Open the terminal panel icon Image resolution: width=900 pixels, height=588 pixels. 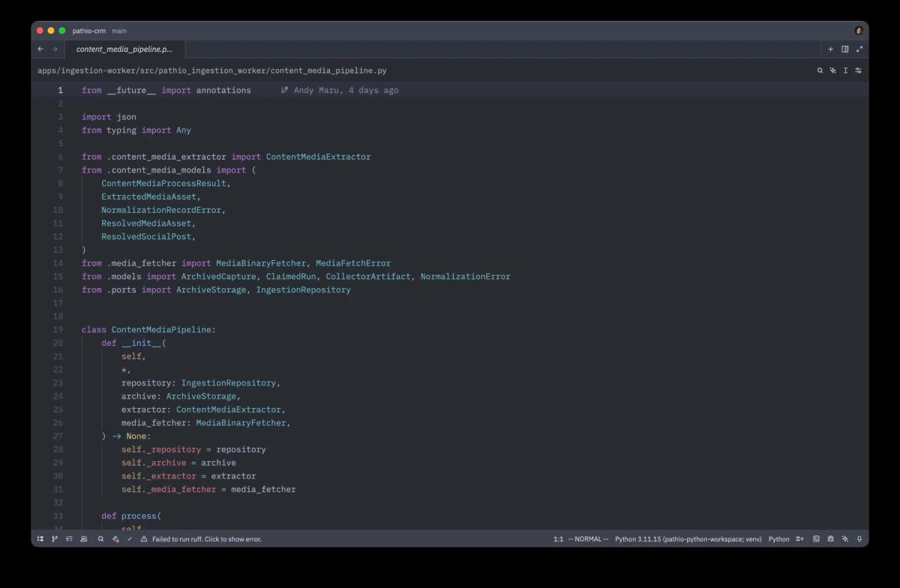[816, 538]
